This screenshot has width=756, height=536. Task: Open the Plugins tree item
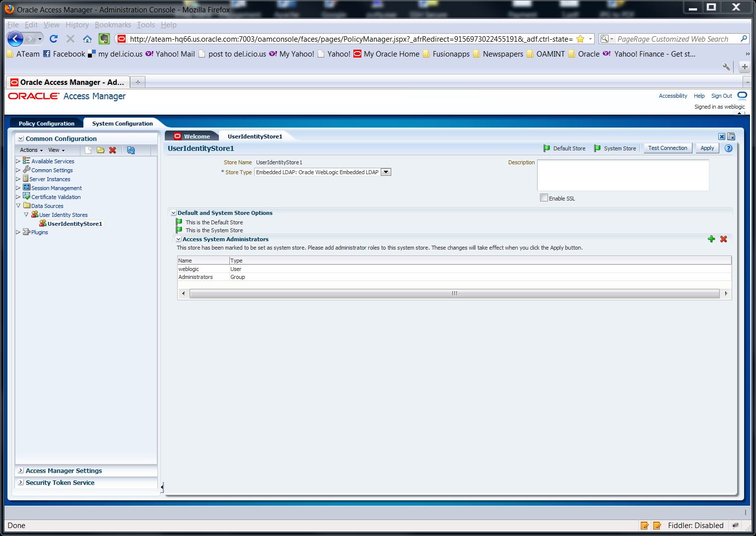point(40,232)
